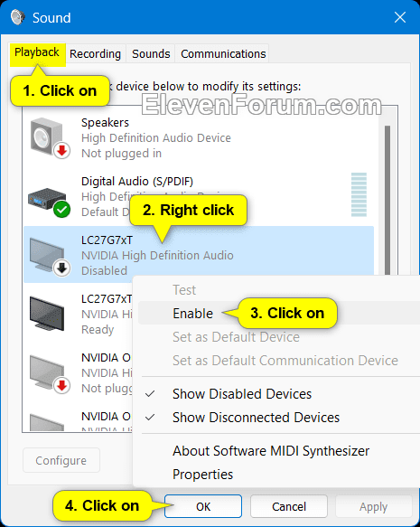The width and height of the screenshot is (420, 527).
Task: Select the LC27G7xT NVIDIA High Definition Audio row
Action: click(x=199, y=255)
